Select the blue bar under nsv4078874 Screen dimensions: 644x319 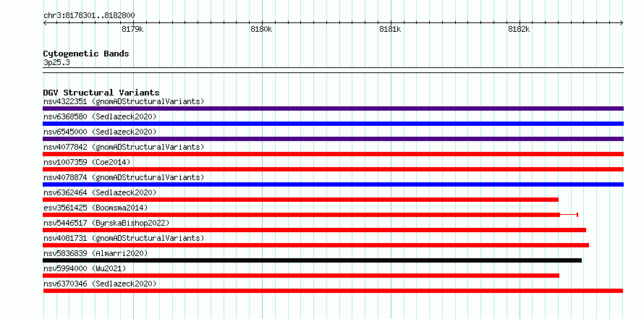[333, 184]
